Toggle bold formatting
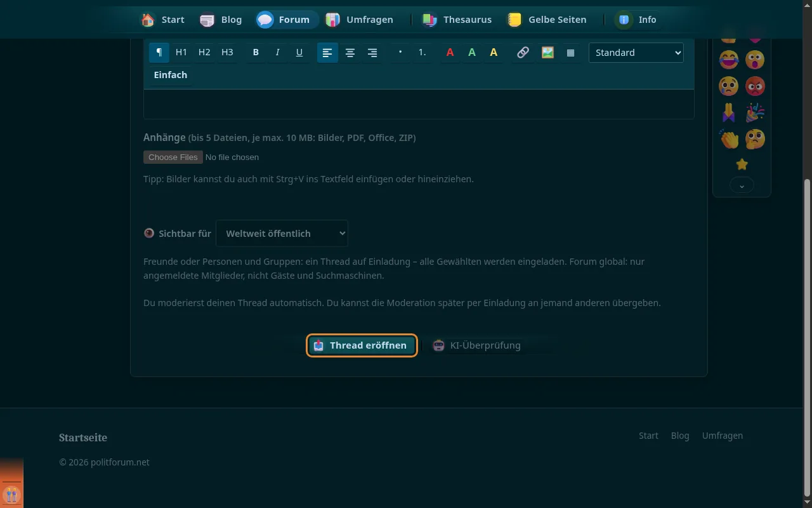The image size is (812, 508). click(x=256, y=53)
